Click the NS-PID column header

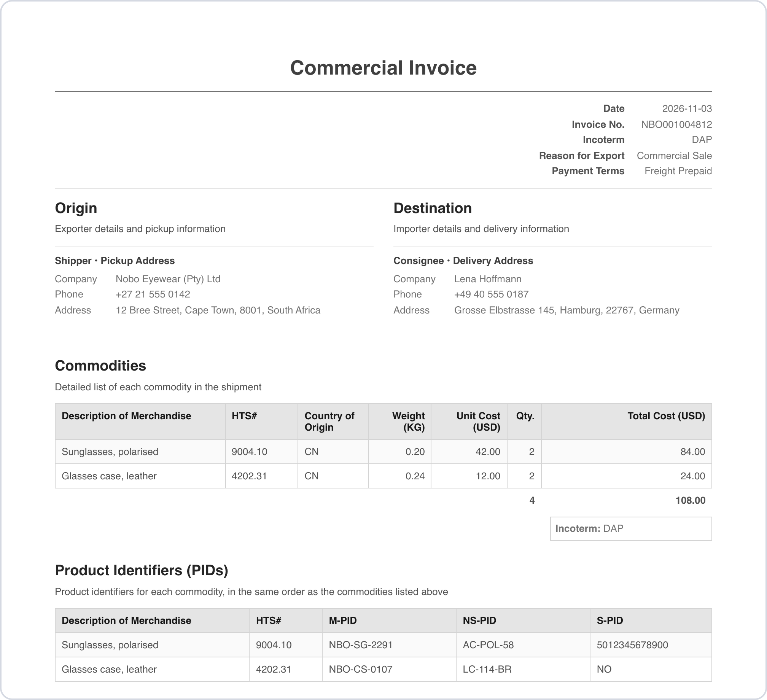523,620
